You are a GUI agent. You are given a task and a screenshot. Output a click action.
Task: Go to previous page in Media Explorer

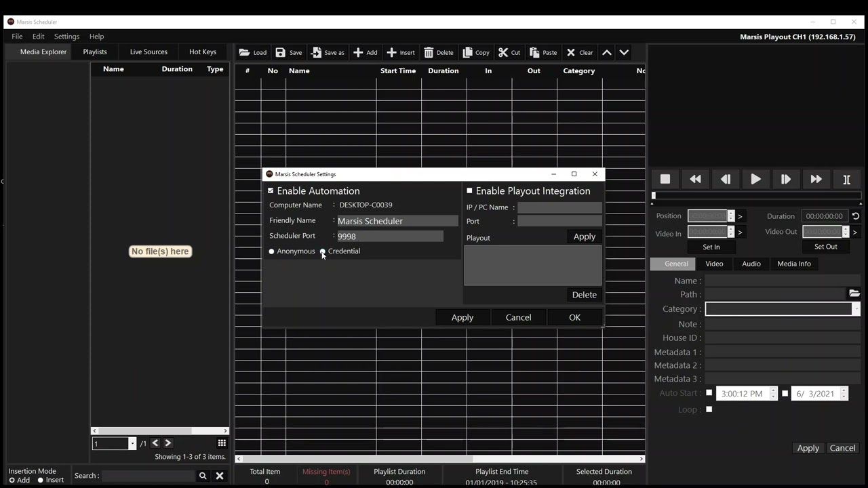click(x=155, y=443)
